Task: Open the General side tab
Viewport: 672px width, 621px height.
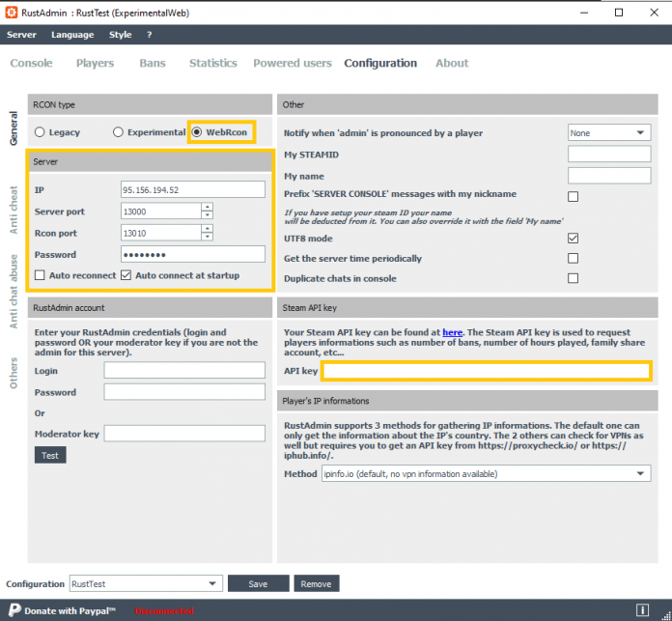Action: tap(14, 128)
